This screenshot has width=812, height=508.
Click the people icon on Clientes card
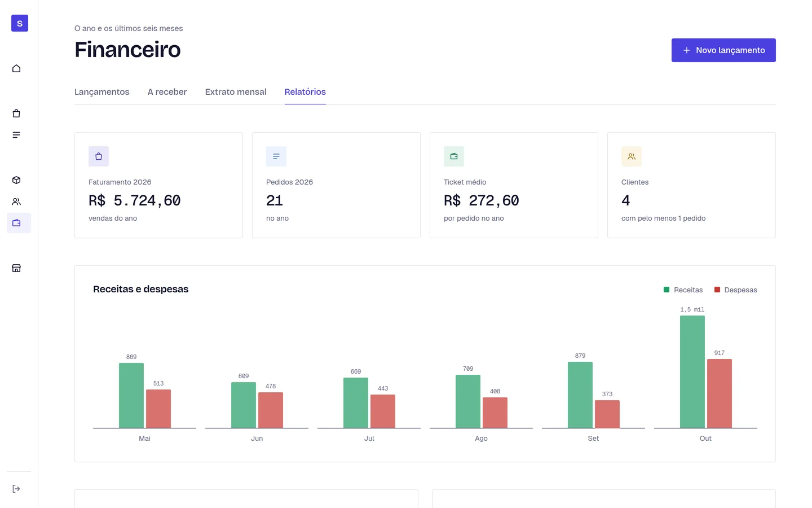(632, 156)
